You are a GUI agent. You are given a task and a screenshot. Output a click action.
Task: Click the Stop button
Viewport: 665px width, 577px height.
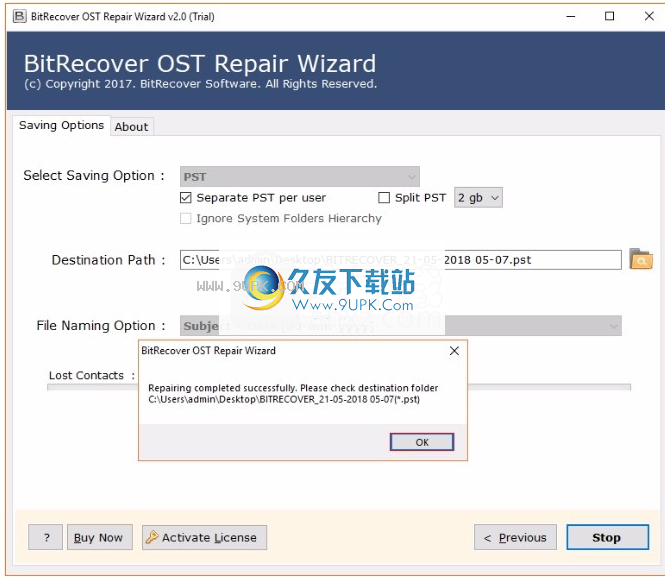pyautogui.click(x=607, y=537)
